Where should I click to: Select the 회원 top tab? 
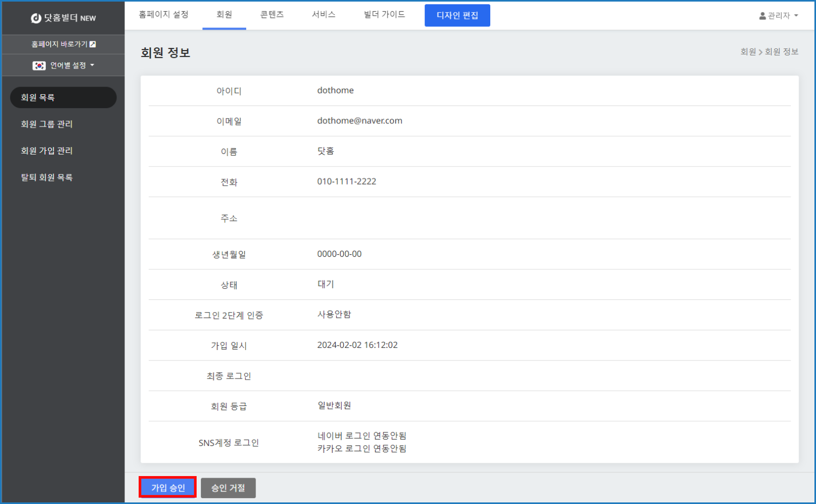point(224,15)
